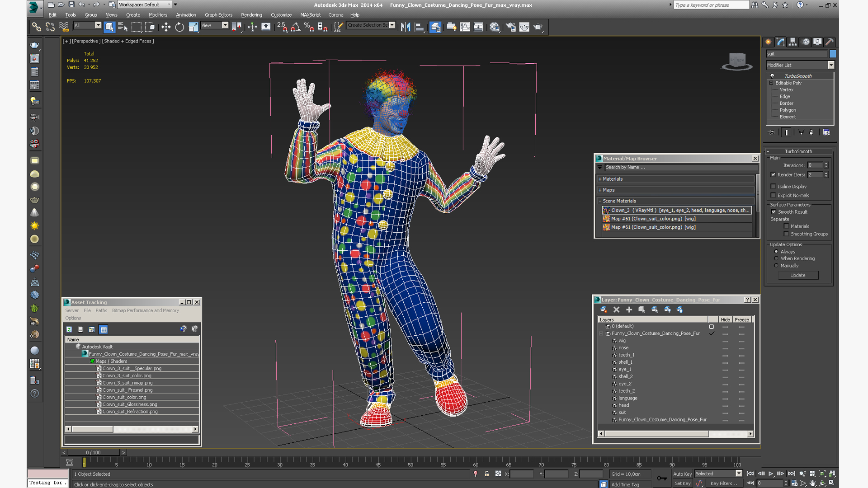Click Delete layer X icon in Layer window
This screenshot has height=488, width=868.
point(616,310)
